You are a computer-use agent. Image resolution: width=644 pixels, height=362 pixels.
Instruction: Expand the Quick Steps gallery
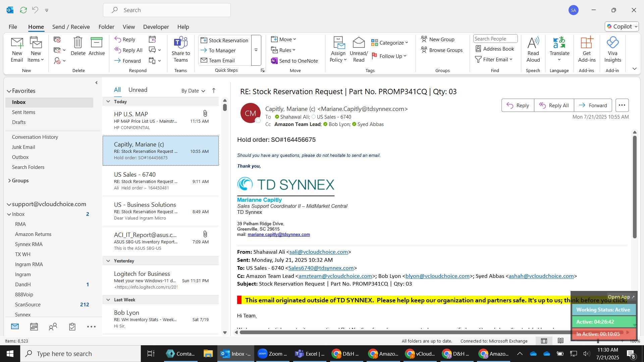point(256,50)
